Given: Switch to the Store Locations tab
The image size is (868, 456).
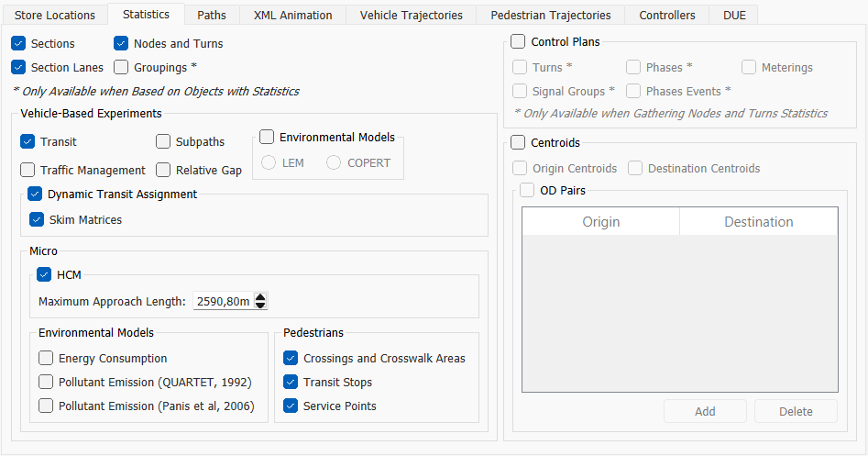Looking at the screenshot, I should pyautogui.click(x=54, y=15).
